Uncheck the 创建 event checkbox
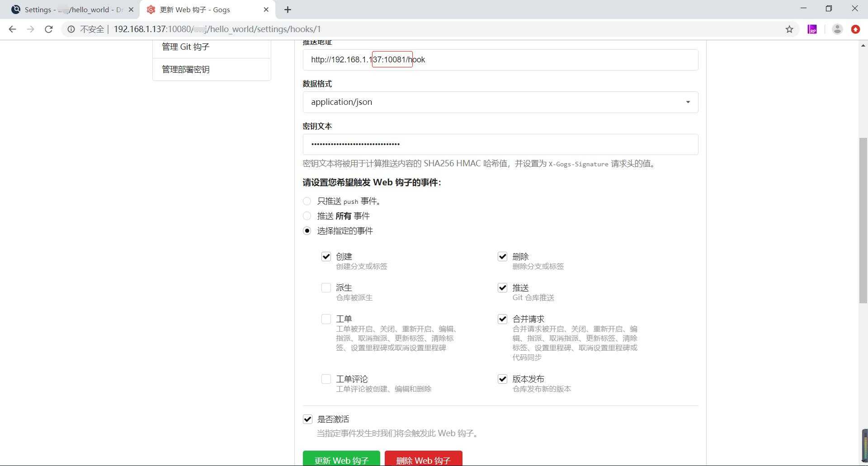Image resolution: width=868 pixels, height=466 pixels. point(326,257)
